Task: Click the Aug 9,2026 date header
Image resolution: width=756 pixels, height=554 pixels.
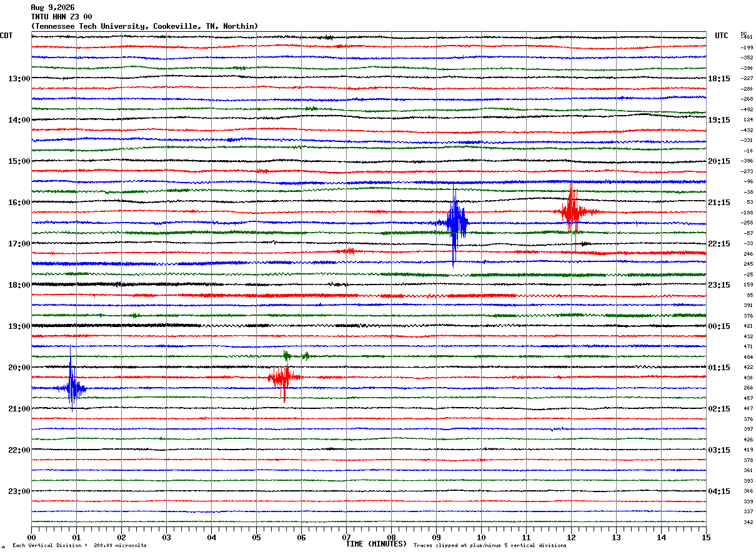Action: (x=52, y=8)
